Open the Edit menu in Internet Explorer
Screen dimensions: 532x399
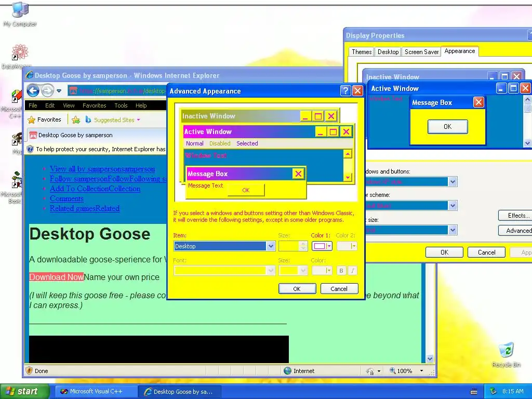coord(50,105)
